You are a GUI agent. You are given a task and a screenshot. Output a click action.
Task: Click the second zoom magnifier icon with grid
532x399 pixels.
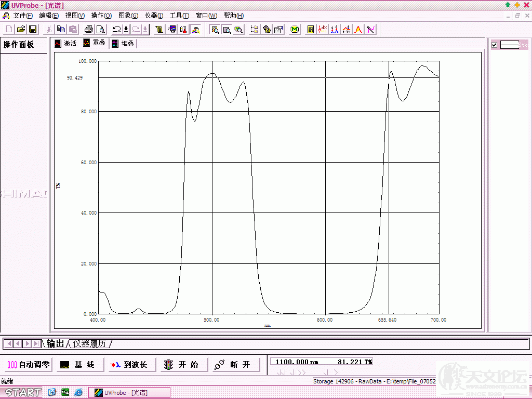(227, 29)
